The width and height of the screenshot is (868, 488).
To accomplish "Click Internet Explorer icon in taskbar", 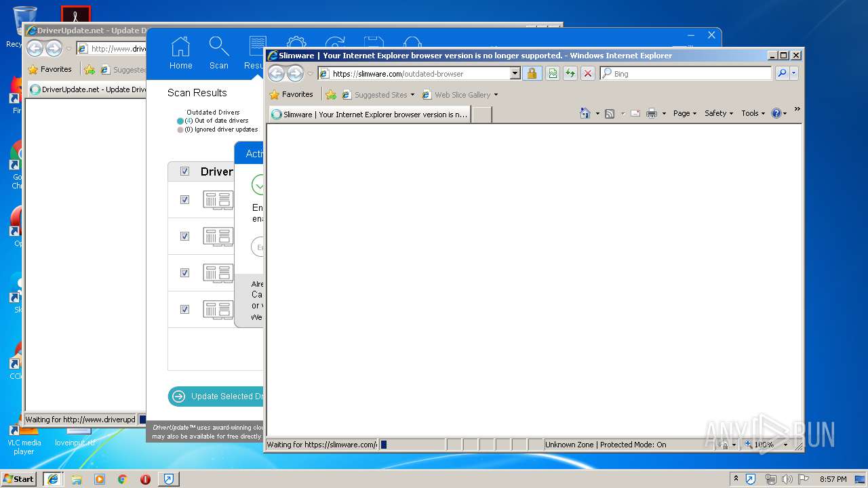I will [x=53, y=479].
